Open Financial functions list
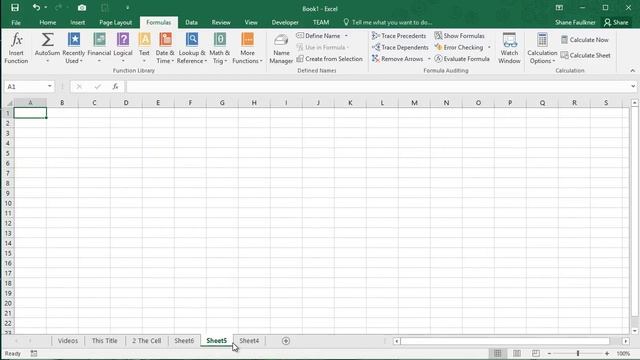 [x=99, y=48]
